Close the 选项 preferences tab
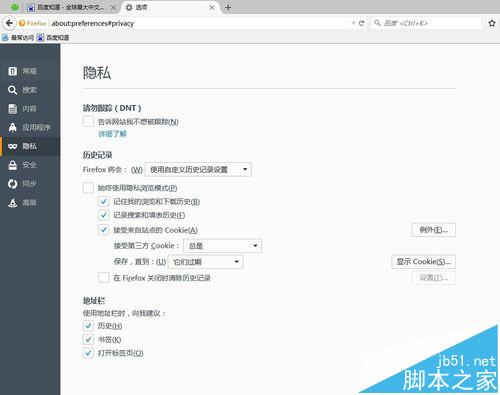This screenshot has height=395, width=500. tap(212, 7)
